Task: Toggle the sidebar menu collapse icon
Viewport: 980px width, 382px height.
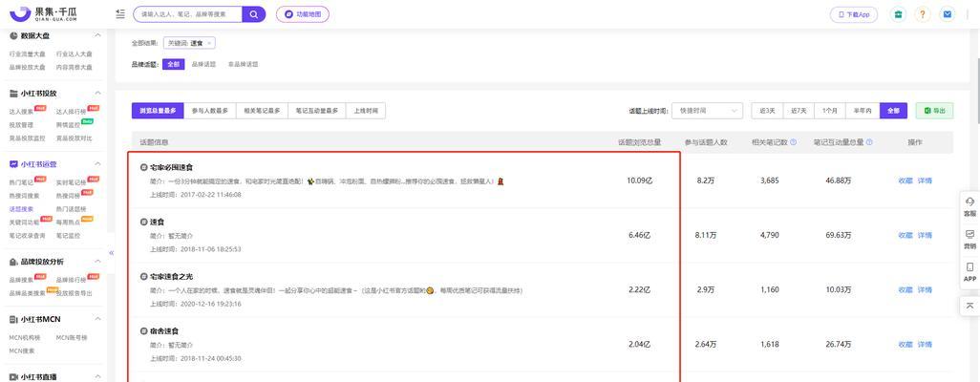Action: coord(120,13)
